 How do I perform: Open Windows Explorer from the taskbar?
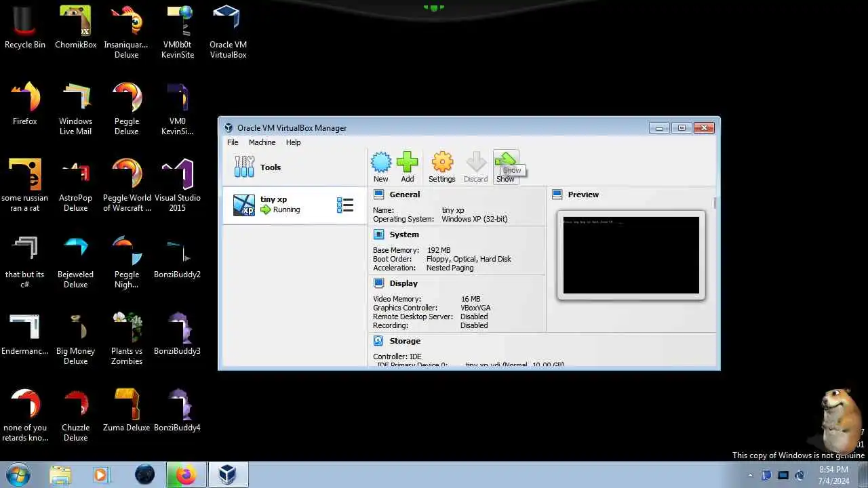coord(60,474)
